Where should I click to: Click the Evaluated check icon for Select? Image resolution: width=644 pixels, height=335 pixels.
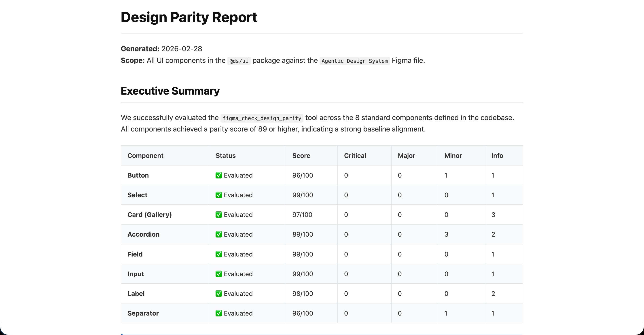pyautogui.click(x=219, y=195)
